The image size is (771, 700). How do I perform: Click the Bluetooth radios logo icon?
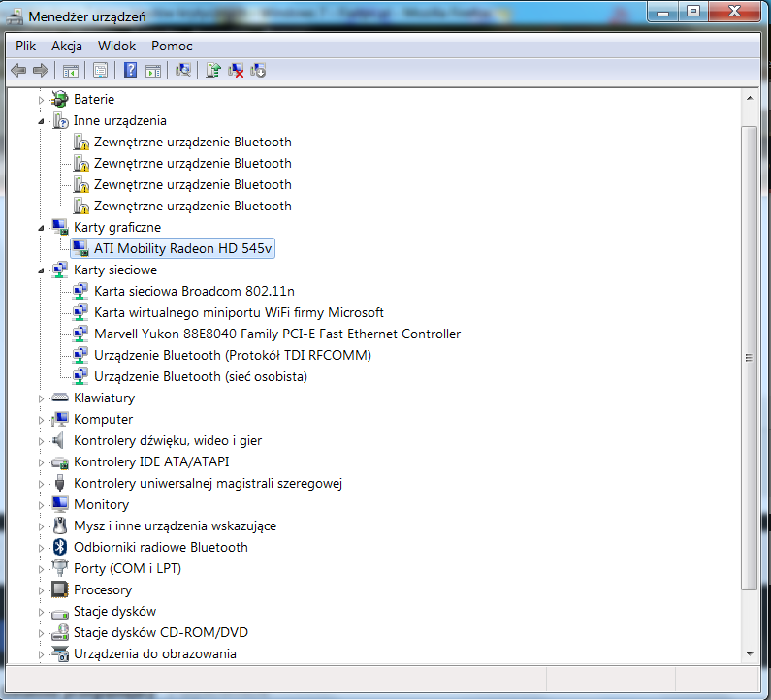(60, 547)
